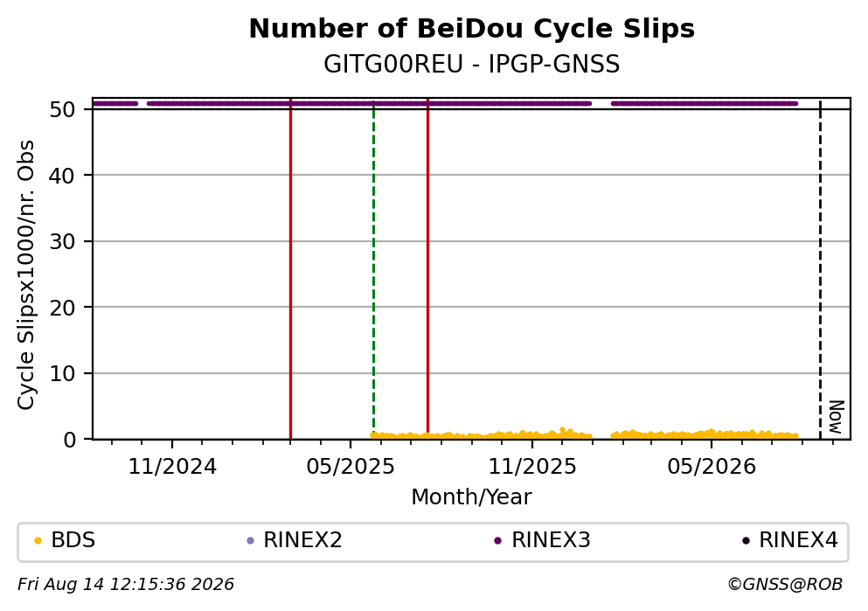
Task: Click the RINEX2 legend marker dot
Action: click(x=250, y=541)
